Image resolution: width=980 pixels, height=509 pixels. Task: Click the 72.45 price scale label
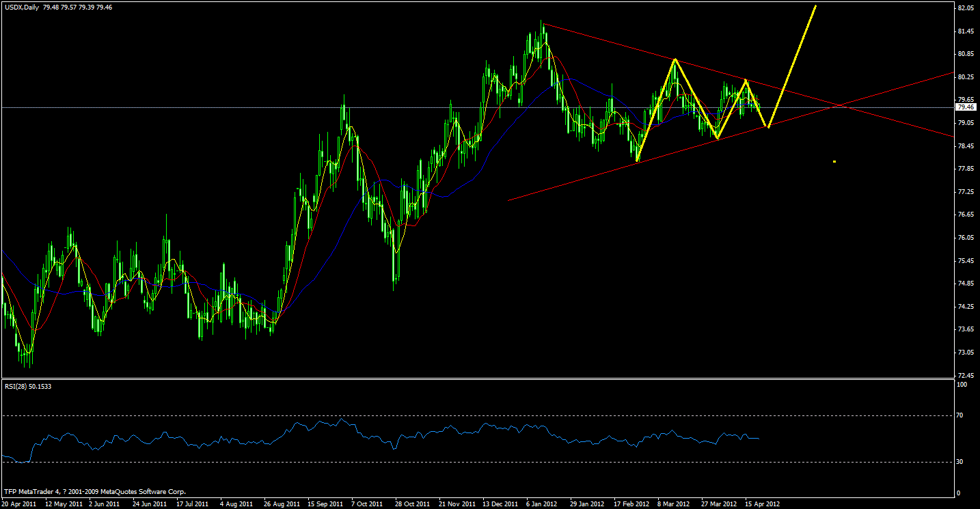tap(966, 376)
